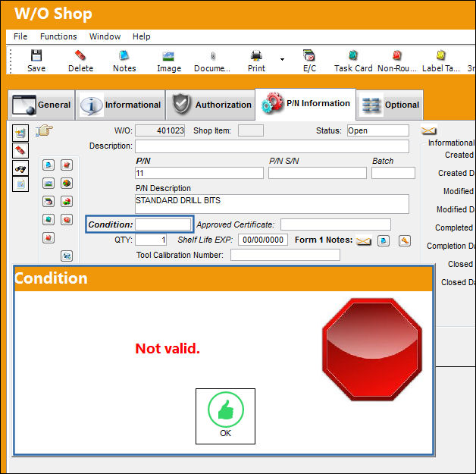This screenshot has width=476, height=474.
Task: Click the P/N S/N input field
Action: click(x=318, y=173)
